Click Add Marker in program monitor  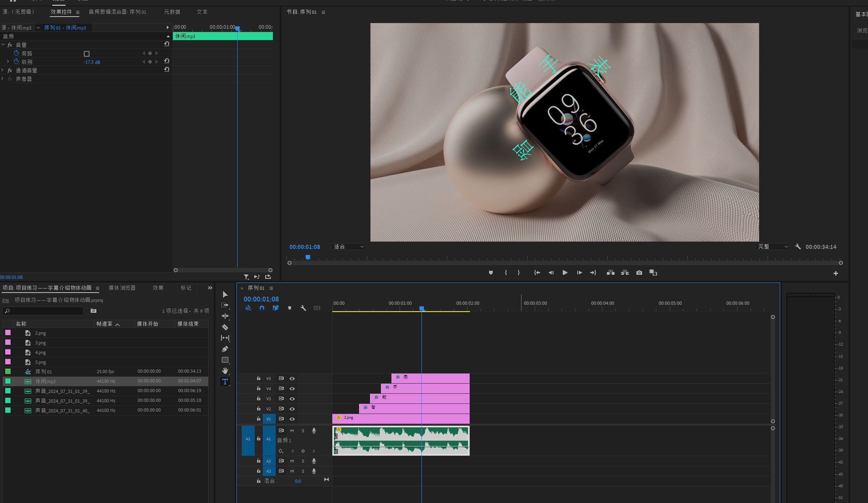pos(491,273)
